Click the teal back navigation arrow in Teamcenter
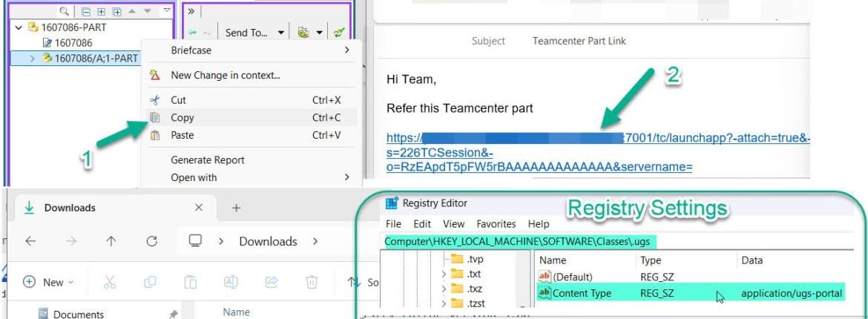This screenshot has width=868, height=319. [x=191, y=33]
